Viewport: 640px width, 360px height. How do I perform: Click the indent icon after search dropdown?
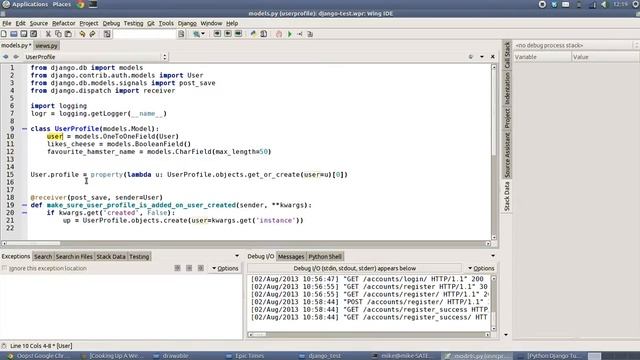pos(217,34)
